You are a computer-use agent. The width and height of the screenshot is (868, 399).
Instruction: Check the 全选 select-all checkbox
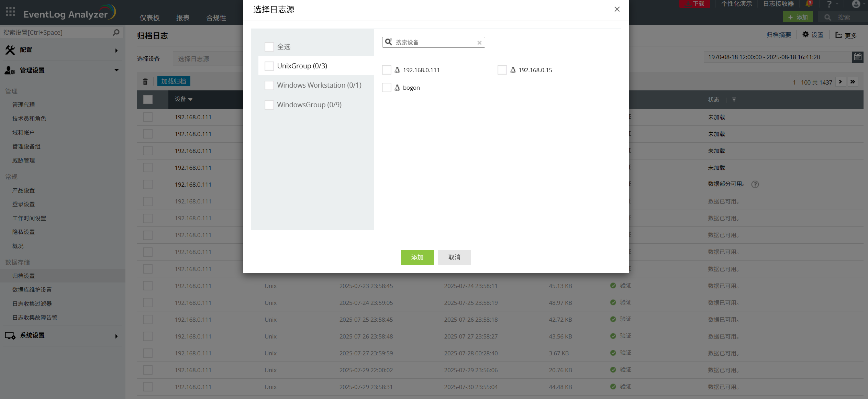coord(269,47)
